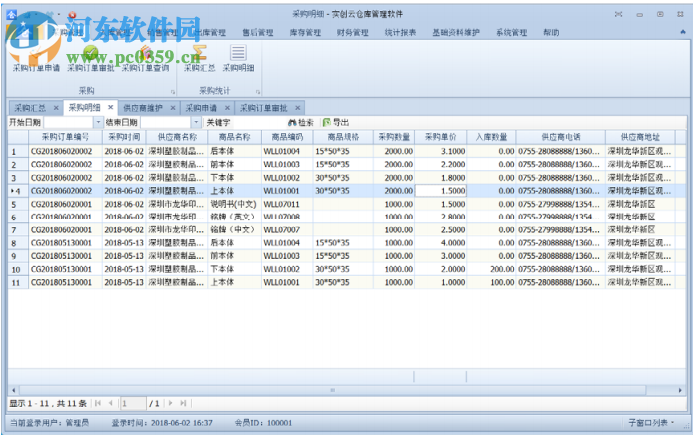Click the app icon in the title bar
Image resolution: width=693 pixels, height=436 pixels.
(11, 14)
